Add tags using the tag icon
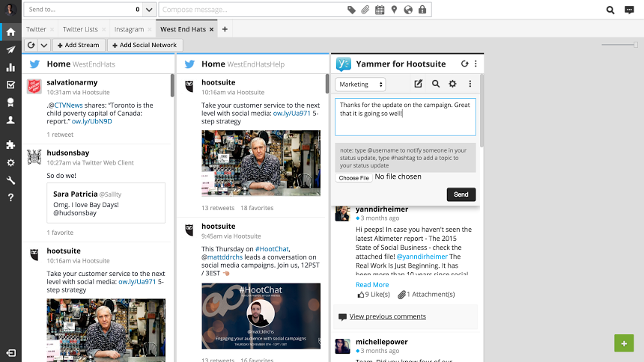The width and height of the screenshot is (644, 362). 351,10
